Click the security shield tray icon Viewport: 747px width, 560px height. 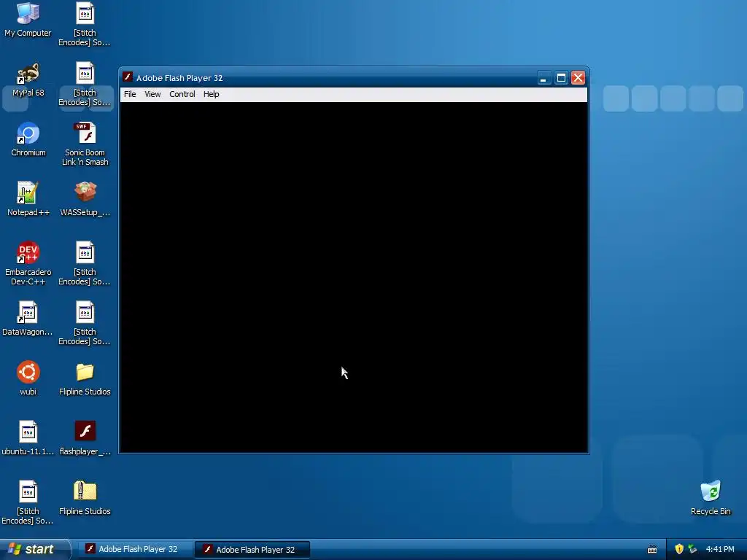[x=679, y=549]
